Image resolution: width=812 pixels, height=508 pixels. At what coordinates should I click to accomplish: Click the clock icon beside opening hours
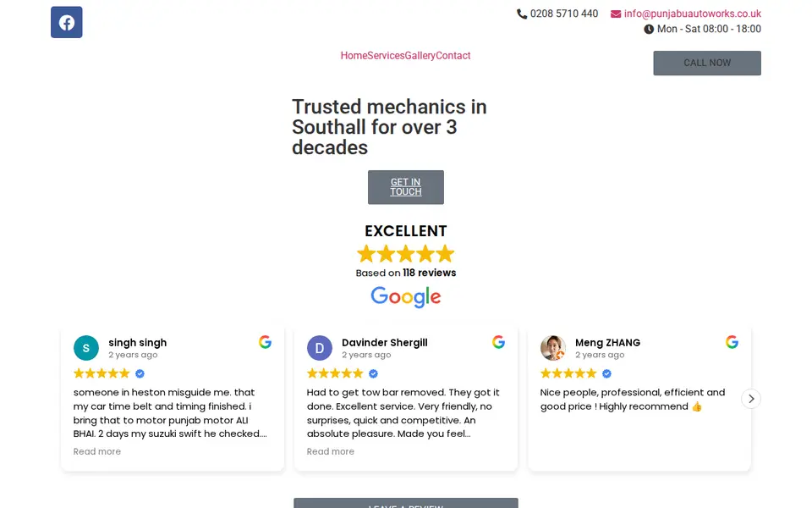click(x=649, y=29)
